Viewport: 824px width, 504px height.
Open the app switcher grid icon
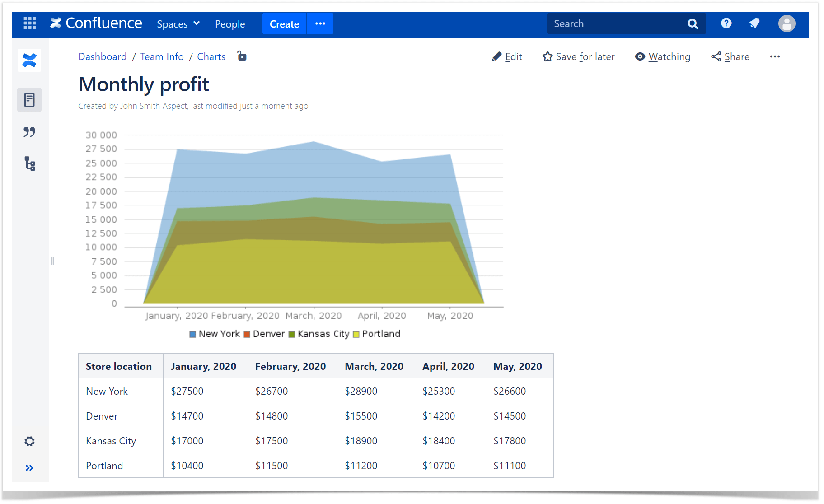tap(30, 23)
